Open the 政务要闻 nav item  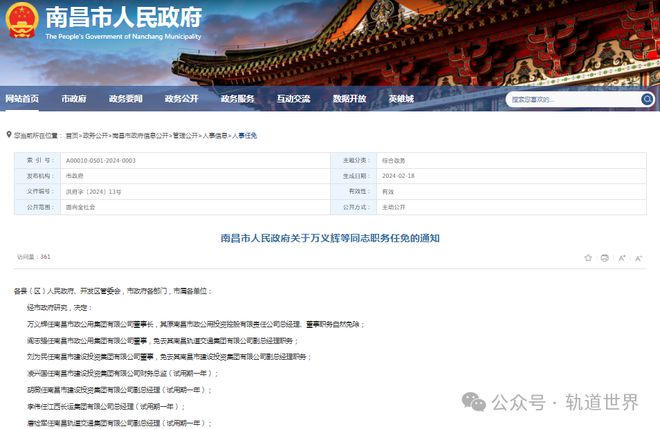(x=125, y=99)
